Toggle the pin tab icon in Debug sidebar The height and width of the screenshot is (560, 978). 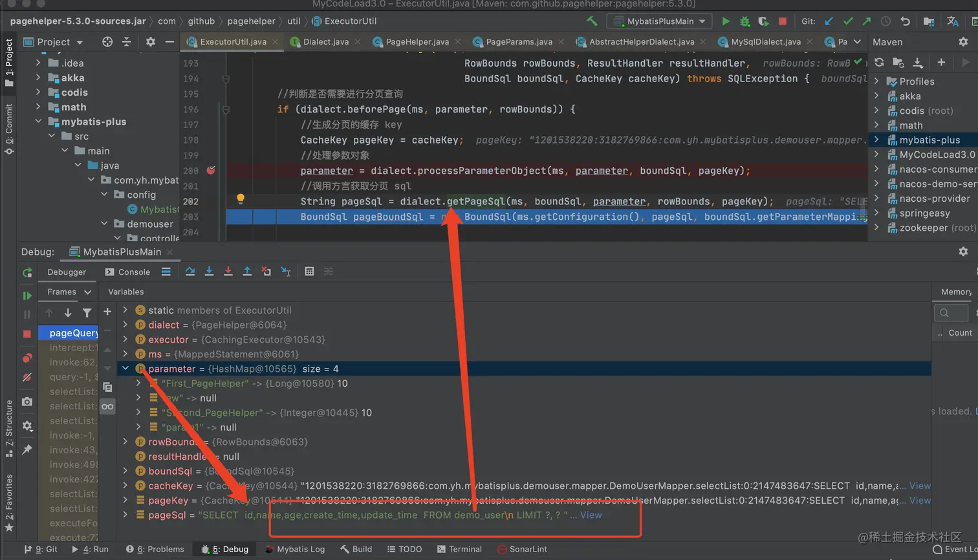pyautogui.click(x=27, y=449)
